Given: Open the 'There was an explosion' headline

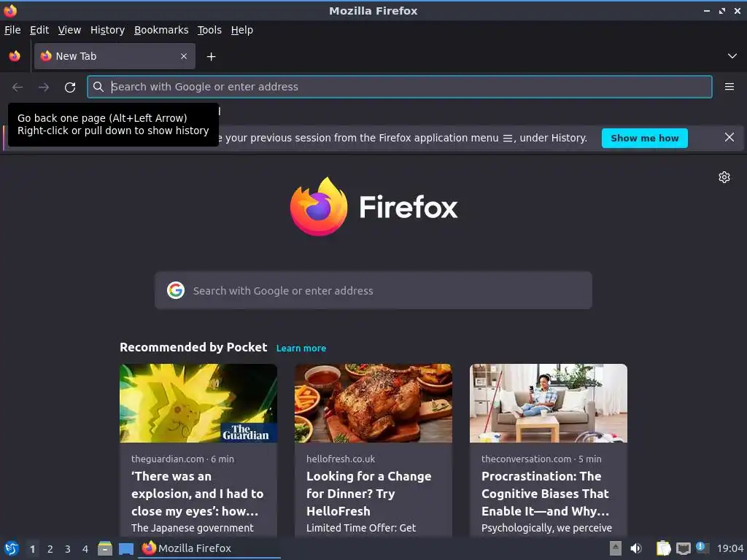Looking at the screenshot, I should (197, 494).
